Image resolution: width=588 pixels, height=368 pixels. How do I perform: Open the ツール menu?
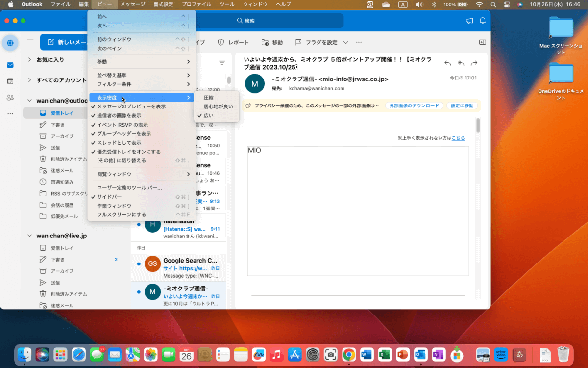coord(227,4)
